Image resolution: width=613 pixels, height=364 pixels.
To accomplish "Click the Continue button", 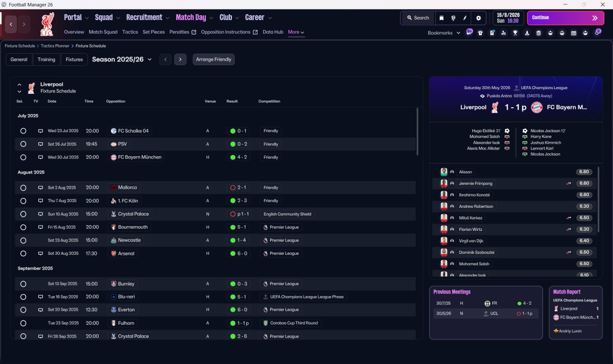I will (566, 18).
